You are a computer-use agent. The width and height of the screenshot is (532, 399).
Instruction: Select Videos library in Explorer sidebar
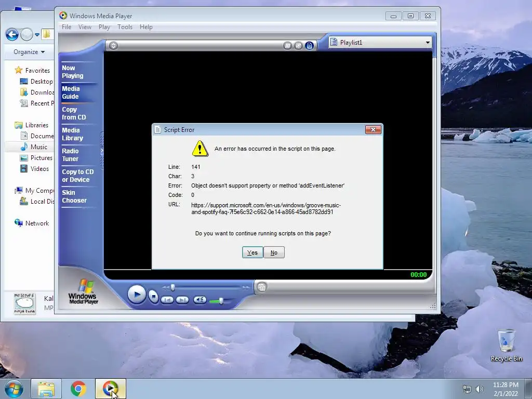(35, 169)
